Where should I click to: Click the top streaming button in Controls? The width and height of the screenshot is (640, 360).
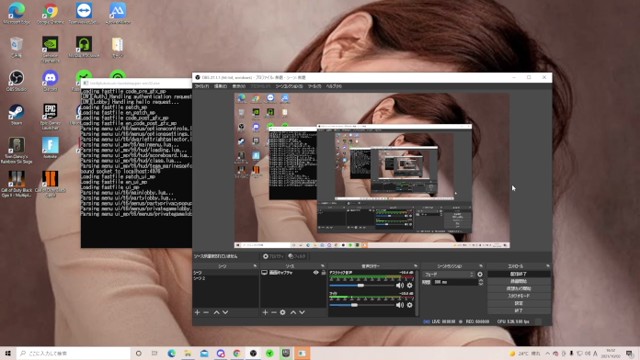[x=519, y=274]
